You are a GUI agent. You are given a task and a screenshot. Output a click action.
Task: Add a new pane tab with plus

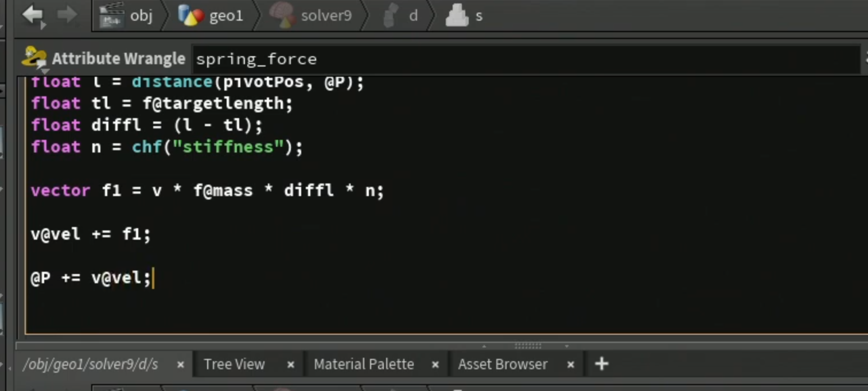601,363
